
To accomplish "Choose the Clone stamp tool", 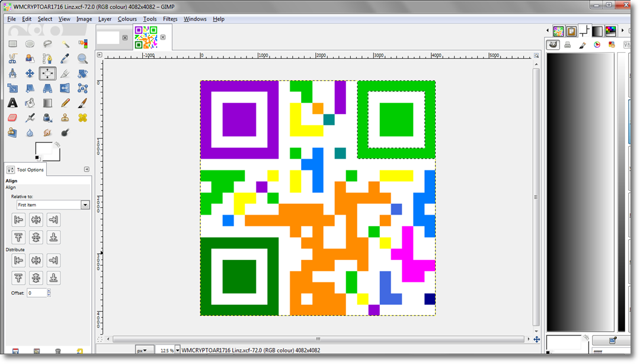I will pyautogui.click(x=65, y=118).
